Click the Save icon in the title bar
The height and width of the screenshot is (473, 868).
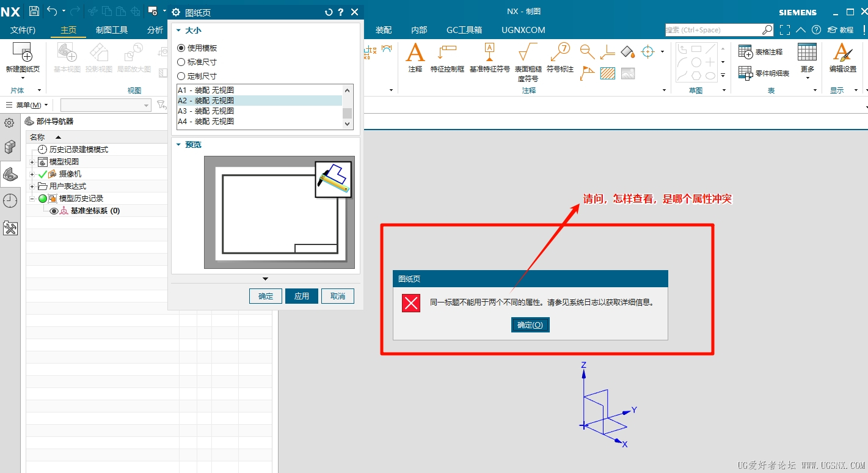[x=34, y=11]
